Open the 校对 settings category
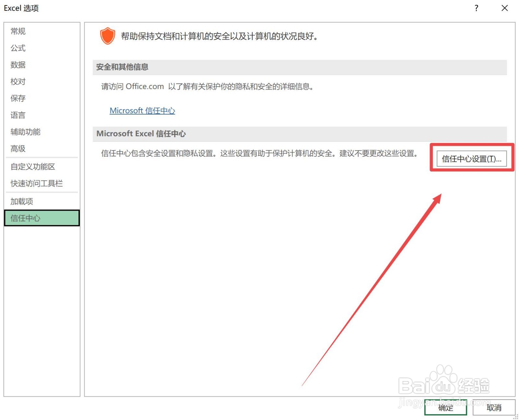519x420 pixels. (42, 81)
